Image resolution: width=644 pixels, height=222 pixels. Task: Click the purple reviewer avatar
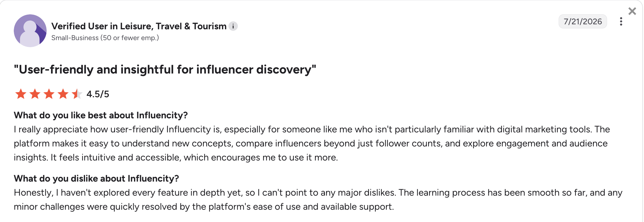(x=30, y=31)
